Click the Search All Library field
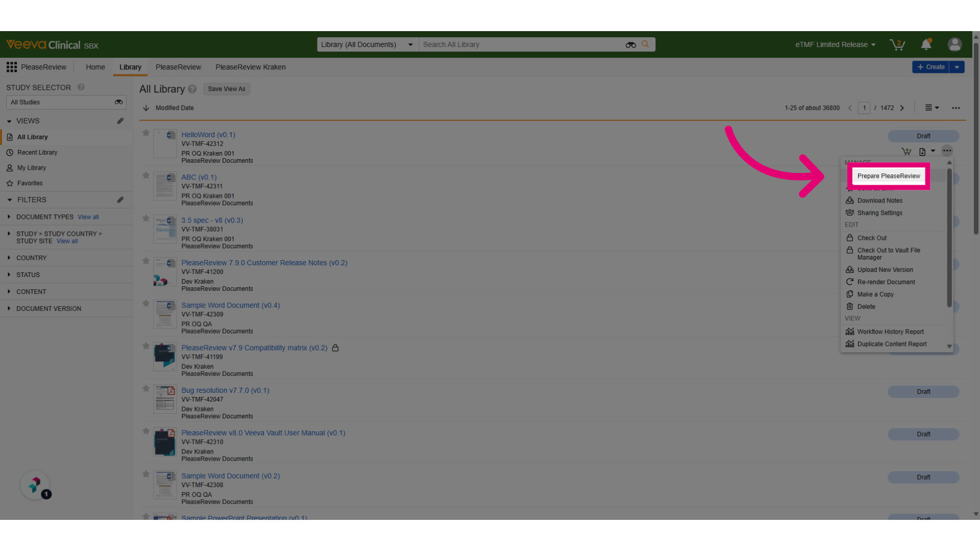The height and width of the screenshot is (551, 980). click(x=522, y=44)
